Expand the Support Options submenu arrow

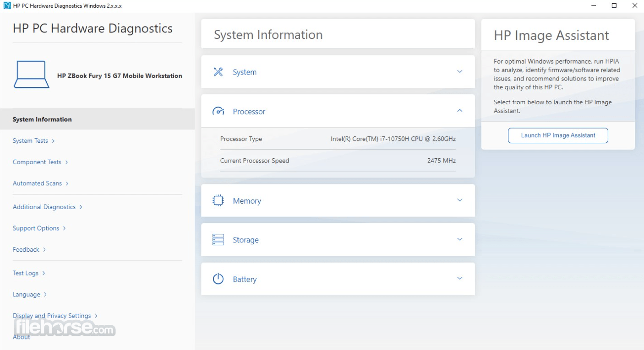(64, 228)
